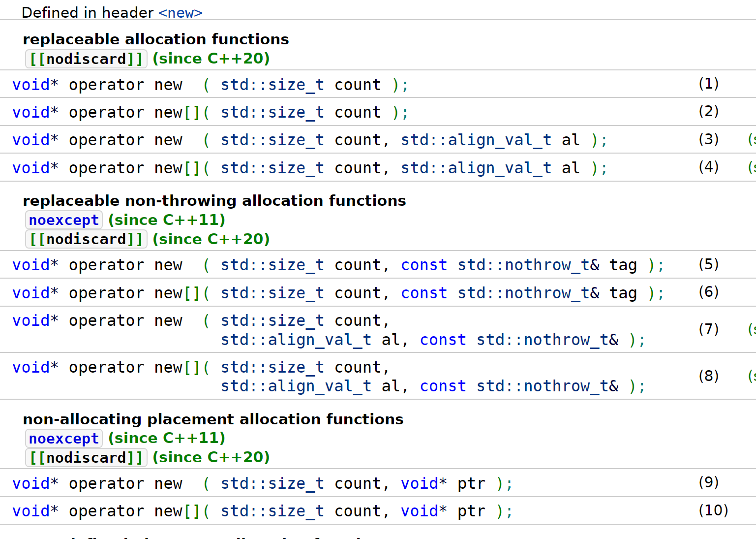756x539 pixels.
Task: Click 'operator new[]' text in declaration (10)
Action: (x=134, y=511)
